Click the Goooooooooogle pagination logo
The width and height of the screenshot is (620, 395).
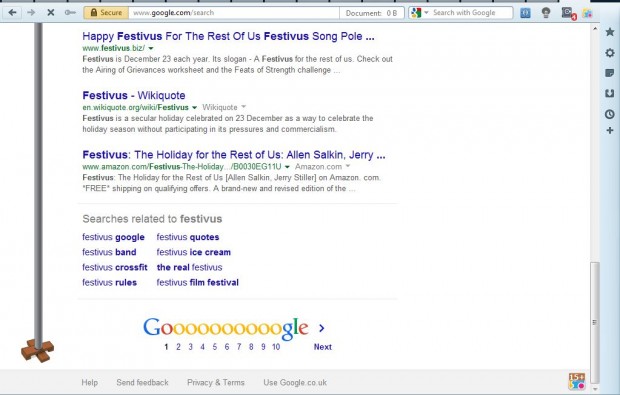(x=226, y=328)
